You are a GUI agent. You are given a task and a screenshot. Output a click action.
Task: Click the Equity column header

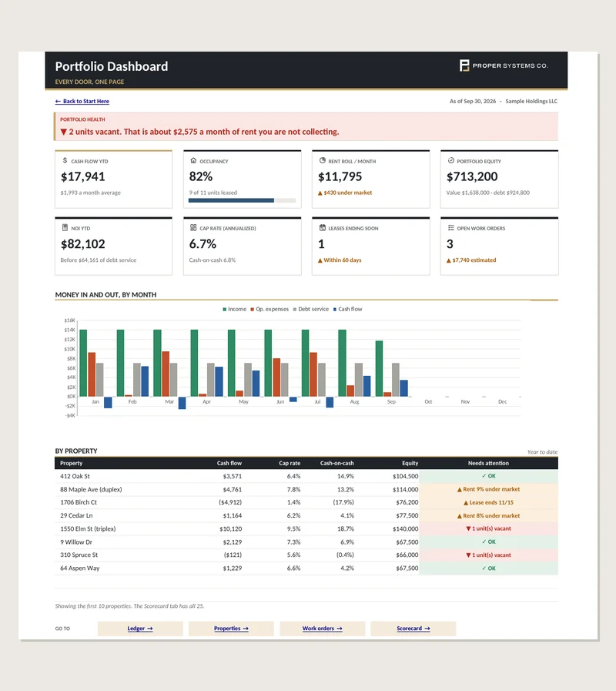tap(410, 463)
